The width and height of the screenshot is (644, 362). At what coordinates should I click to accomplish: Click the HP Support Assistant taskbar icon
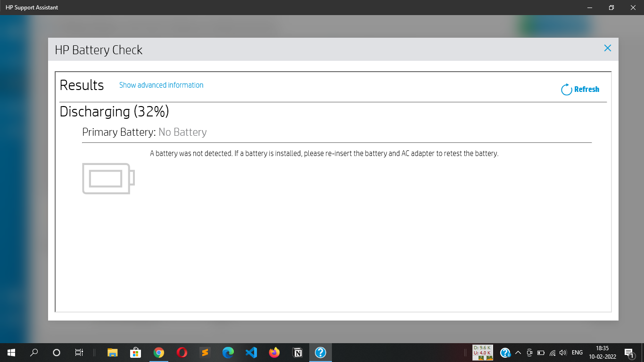[x=320, y=352]
